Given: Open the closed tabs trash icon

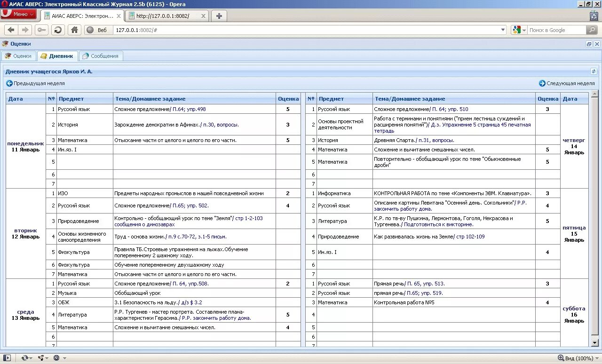Looking at the screenshot, I should pos(594,16).
